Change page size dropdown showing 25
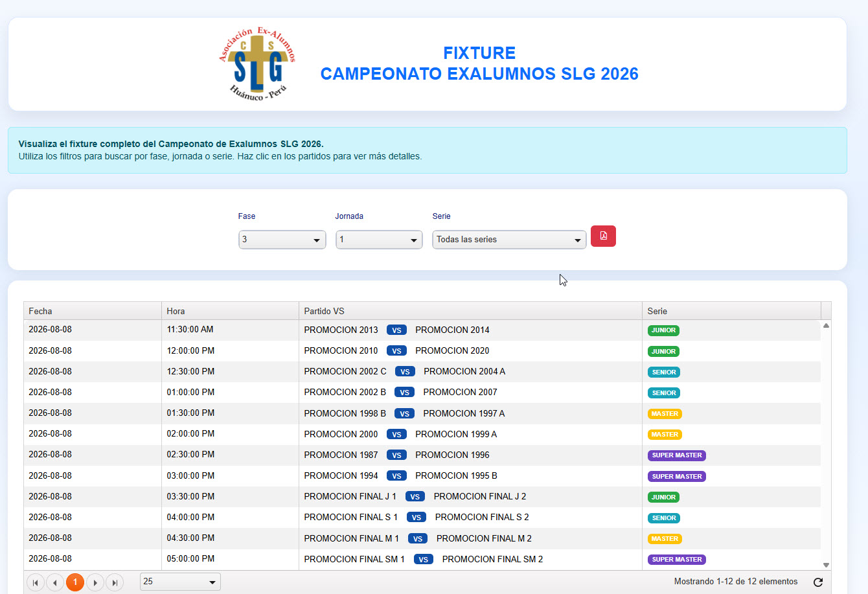The image size is (868, 594). click(180, 582)
